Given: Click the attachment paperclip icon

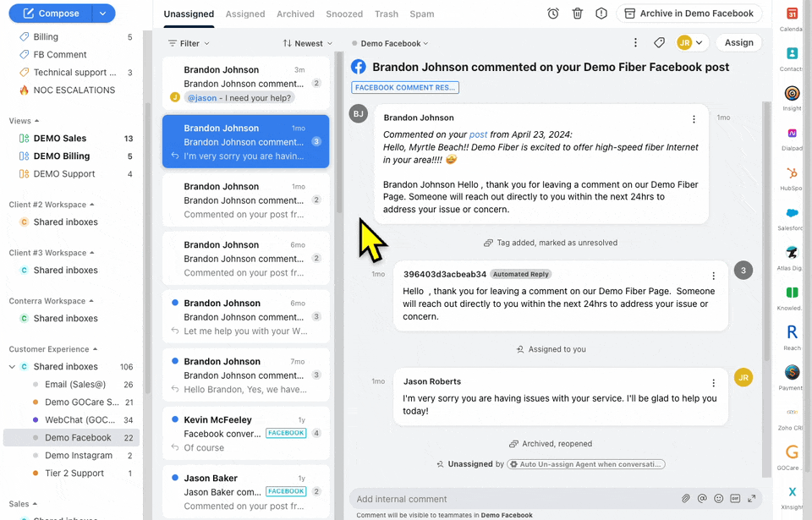Looking at the screenshot, I should [686, 498].
